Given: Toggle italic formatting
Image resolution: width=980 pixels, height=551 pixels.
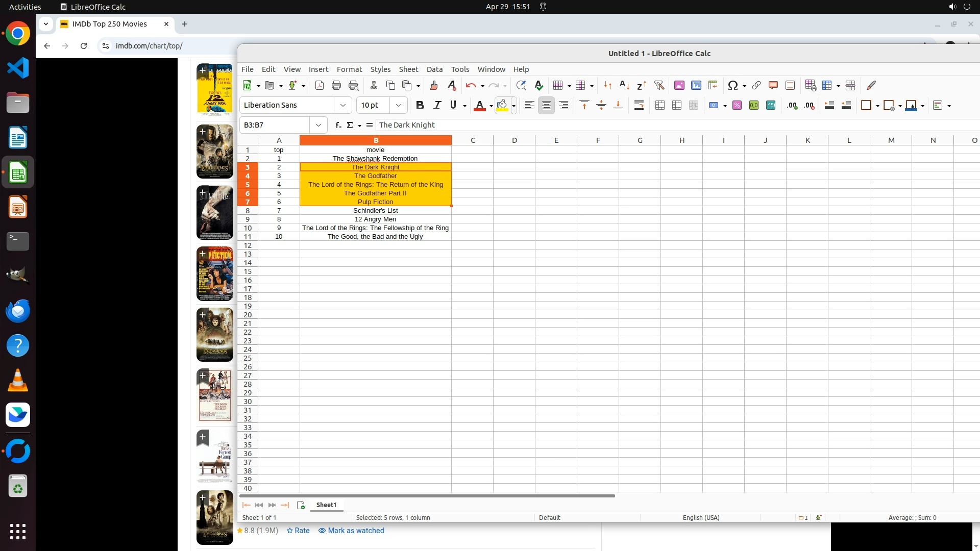Looking at the screenshot, I should pyautogui.click(x=437, y=105).
